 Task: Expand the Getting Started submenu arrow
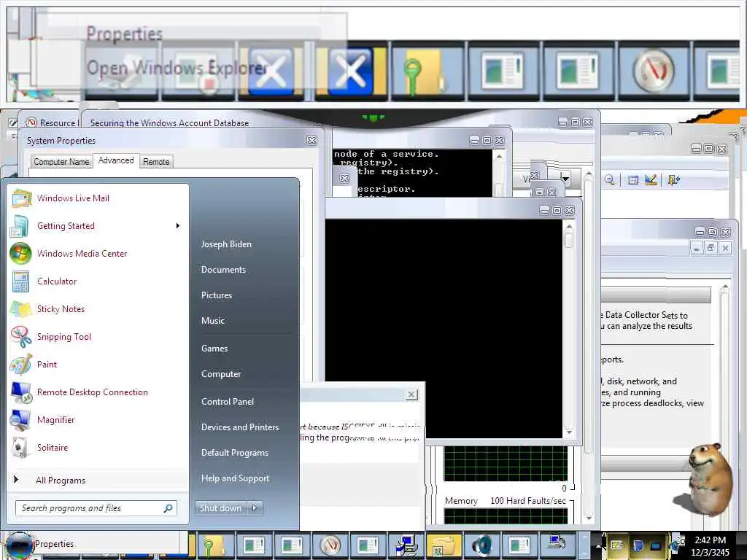(x=178, y=226)
